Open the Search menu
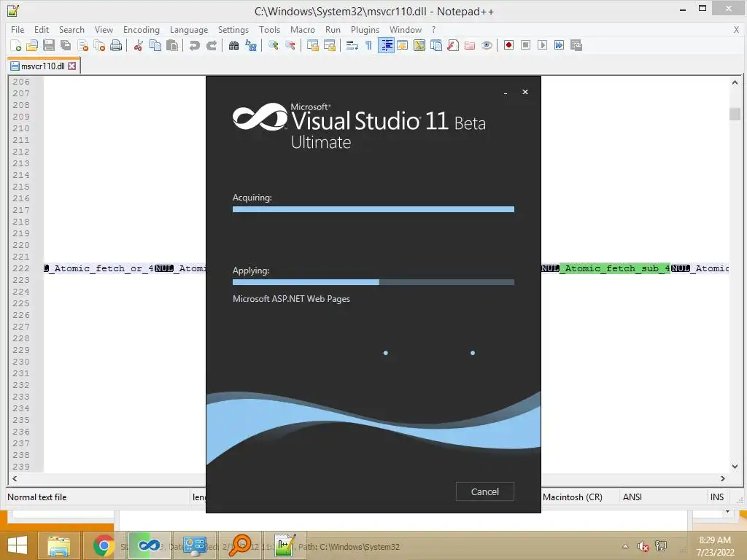The height and width of the screenshot is (560, 747). click(71, 29)
